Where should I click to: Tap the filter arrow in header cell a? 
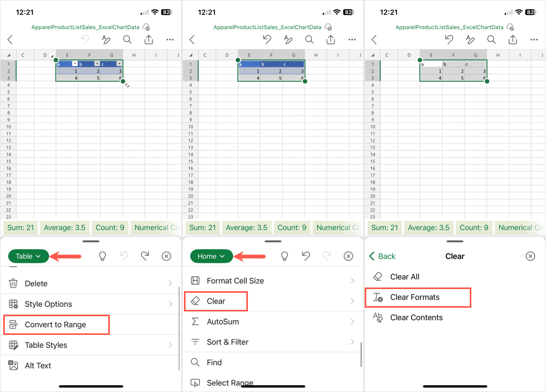pyautogui.click(x=75, y=63)
